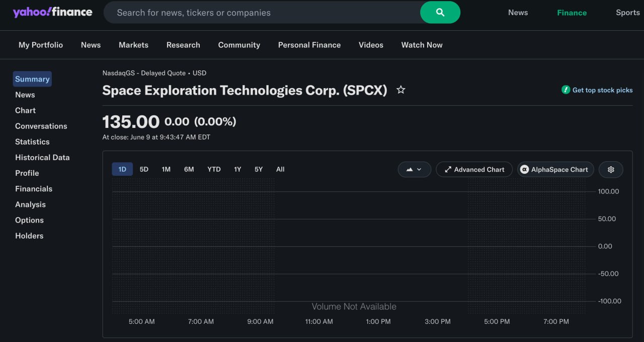The width and height of the screenshot is (644, 342).
Task: Open News in the secondary navigation bar
Action: (x=91, y=45)
